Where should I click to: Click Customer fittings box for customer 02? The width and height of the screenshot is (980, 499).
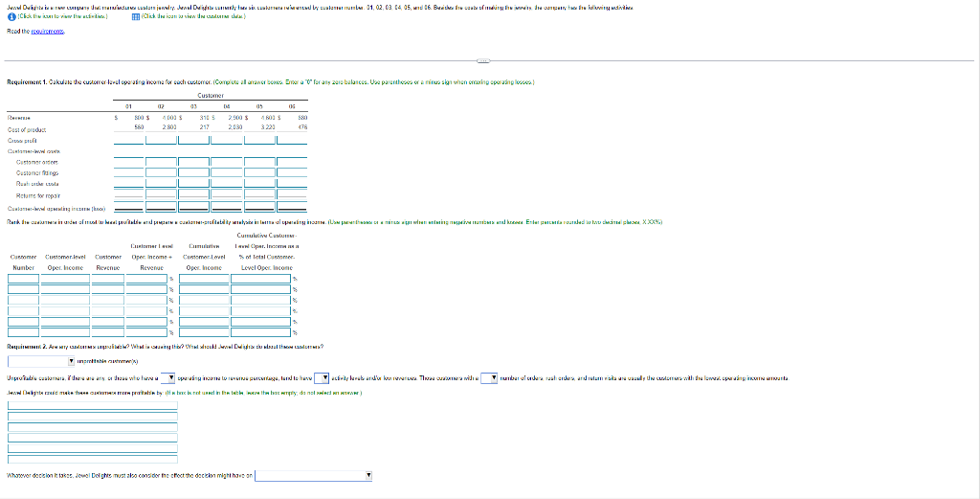point(161,172)
